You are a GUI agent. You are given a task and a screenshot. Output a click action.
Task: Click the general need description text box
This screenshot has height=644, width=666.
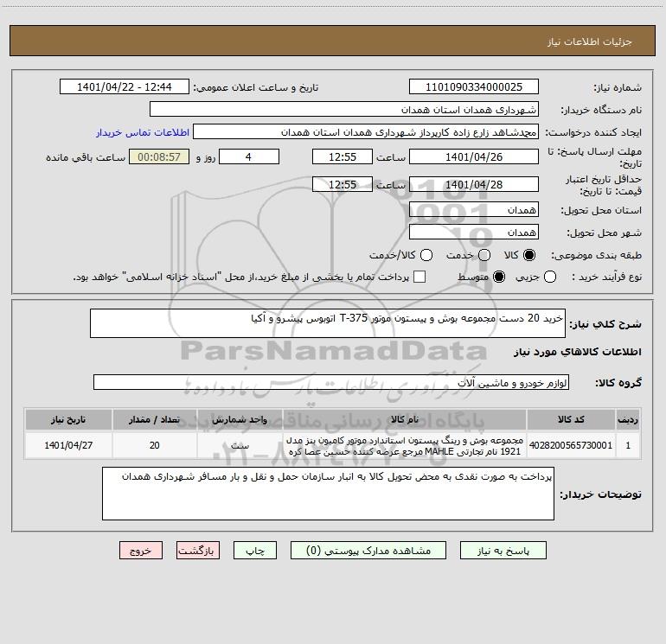[328, 323]
